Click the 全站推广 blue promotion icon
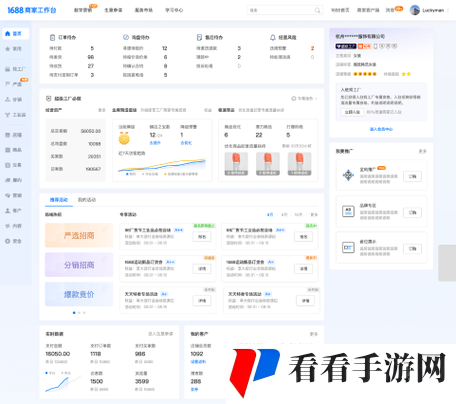The image size is (456, 404). click(348, 175)
